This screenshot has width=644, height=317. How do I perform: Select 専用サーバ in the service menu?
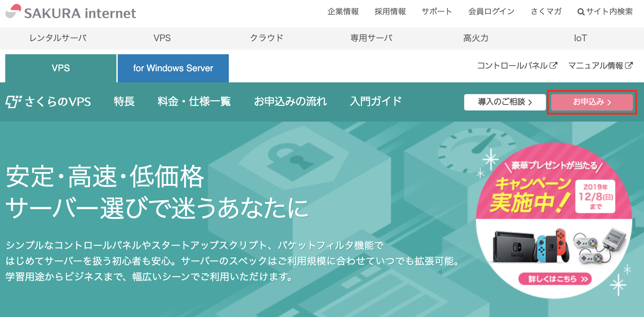tap(371, 38)
